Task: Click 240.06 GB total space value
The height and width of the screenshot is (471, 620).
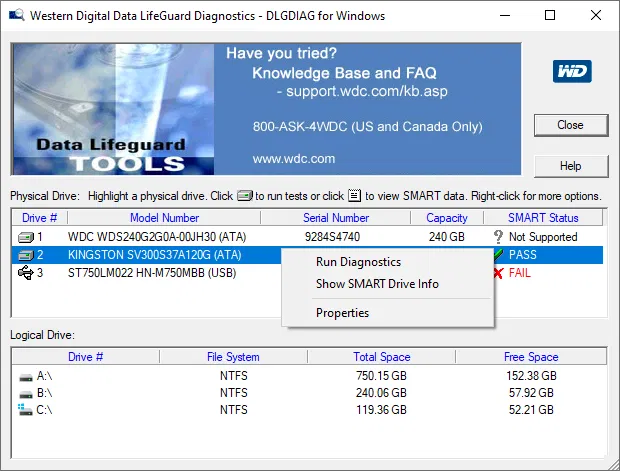Action: click(x=381, y=393)
